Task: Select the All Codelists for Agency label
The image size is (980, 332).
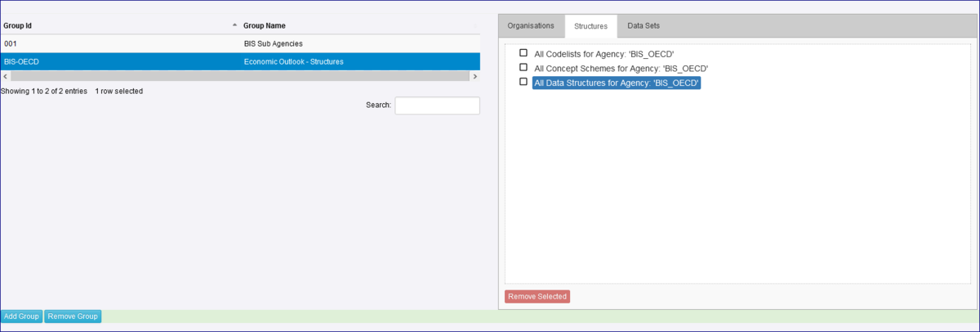Action: tap(604, 54)
